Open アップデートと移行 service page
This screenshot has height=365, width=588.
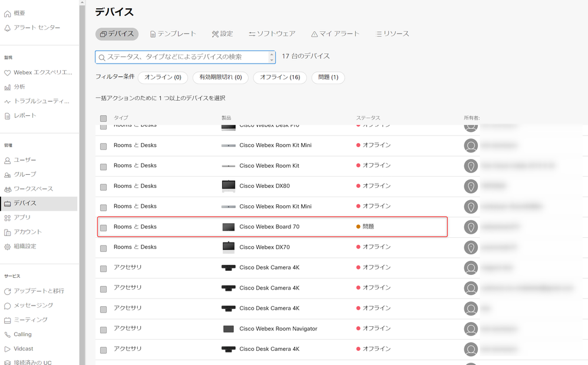pyautogui.click(x=34, y=291)
